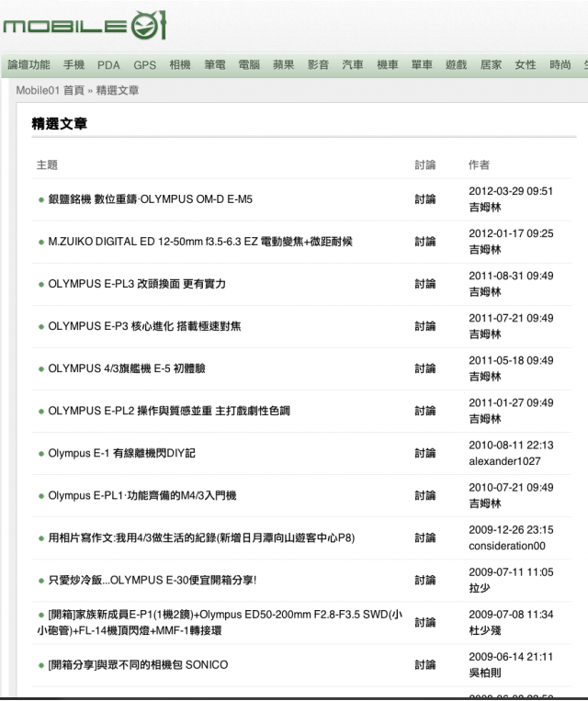
Task: Open the OLYMPUS E-PL3 改頭換面 article
Action: coord(137,284)
